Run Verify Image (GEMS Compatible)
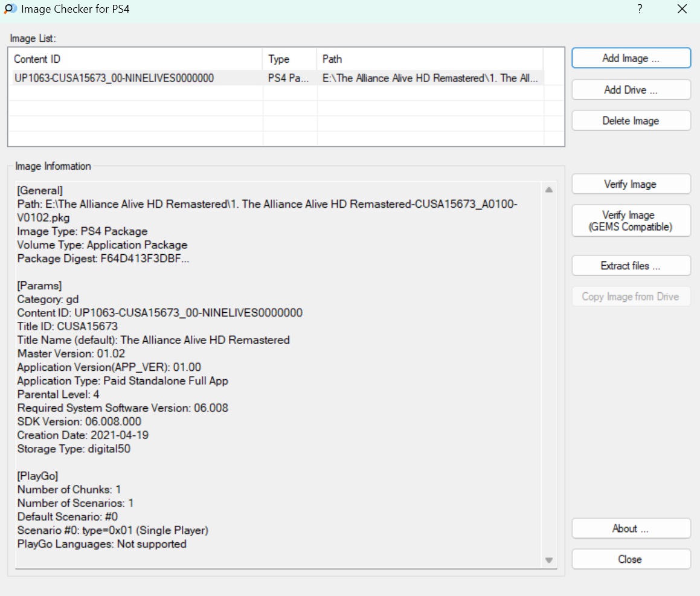This screenshot has height=596, width=700. click(631, 221)
